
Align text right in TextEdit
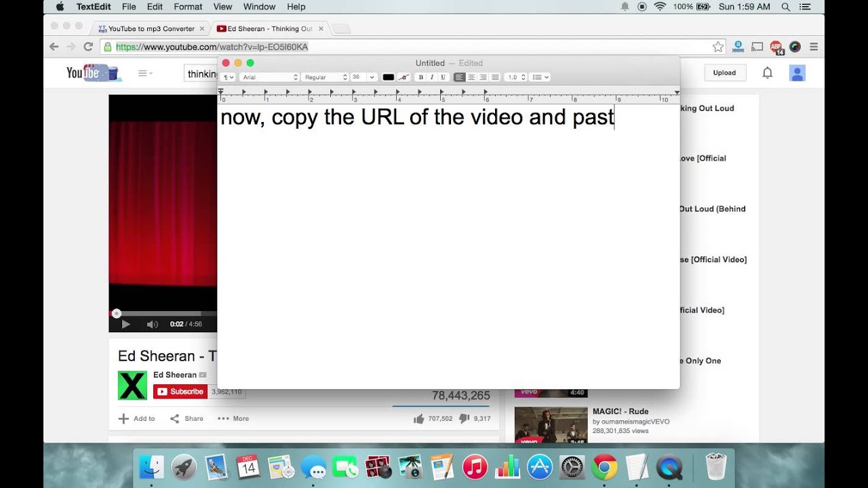(x=483, y=77)
